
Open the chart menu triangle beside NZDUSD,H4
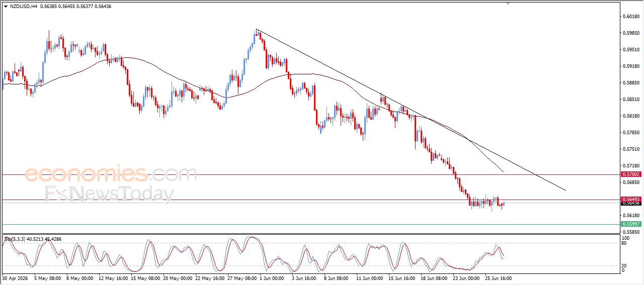pos(6,7)
